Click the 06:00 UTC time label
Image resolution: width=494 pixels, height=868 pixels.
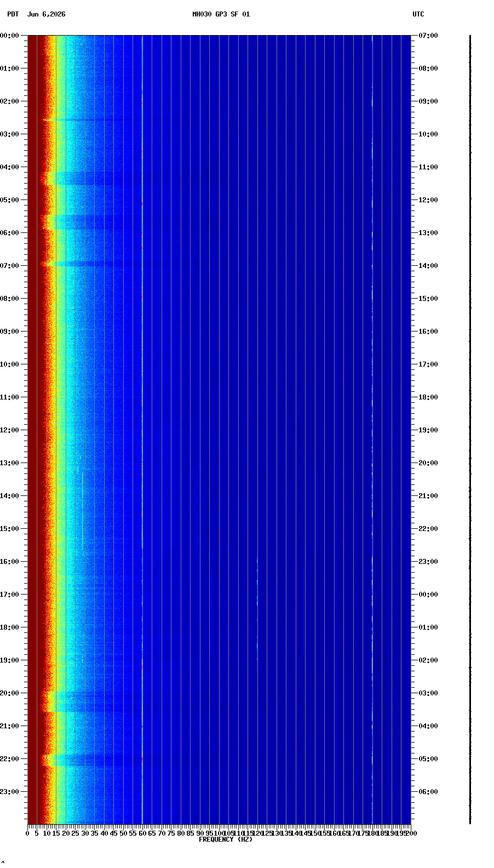tap(428, 792)
